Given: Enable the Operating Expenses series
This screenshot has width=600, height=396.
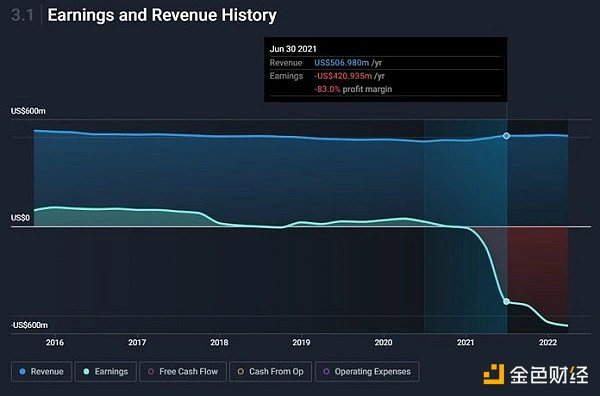Looking at the screenshot, I should 367,372.
